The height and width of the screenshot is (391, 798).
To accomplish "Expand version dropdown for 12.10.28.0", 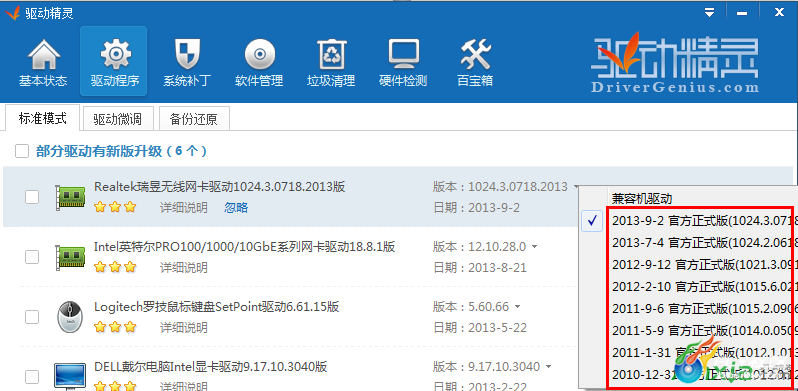I will tap(534, 247).
